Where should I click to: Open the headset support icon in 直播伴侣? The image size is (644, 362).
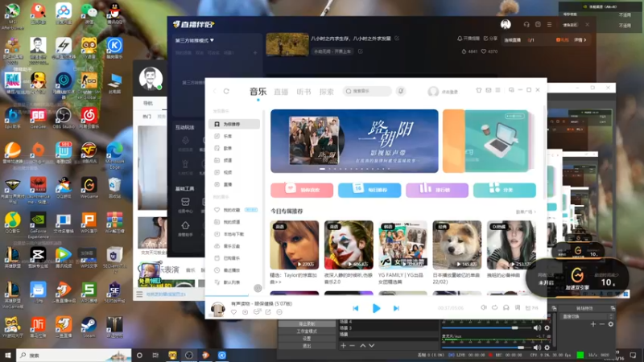[526, 25]
